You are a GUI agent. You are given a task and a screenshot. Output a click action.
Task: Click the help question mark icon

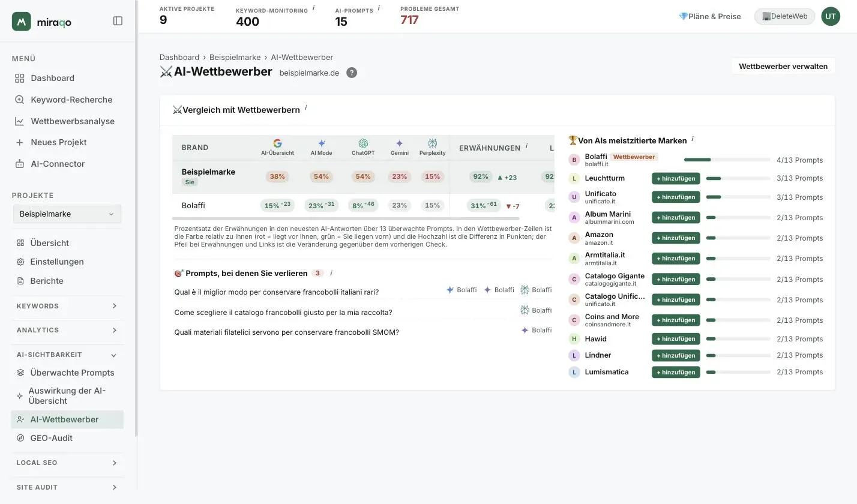(352, 73)
